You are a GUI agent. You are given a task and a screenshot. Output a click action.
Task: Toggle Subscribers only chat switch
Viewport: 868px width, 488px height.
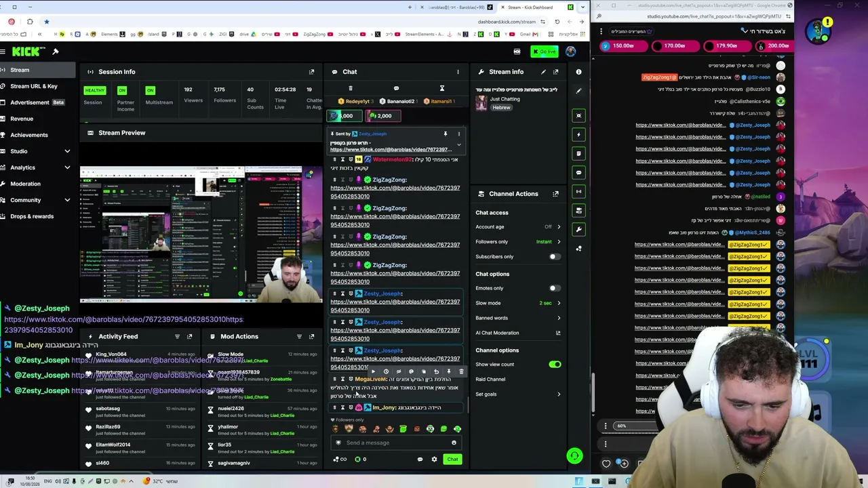coord(554,257)
